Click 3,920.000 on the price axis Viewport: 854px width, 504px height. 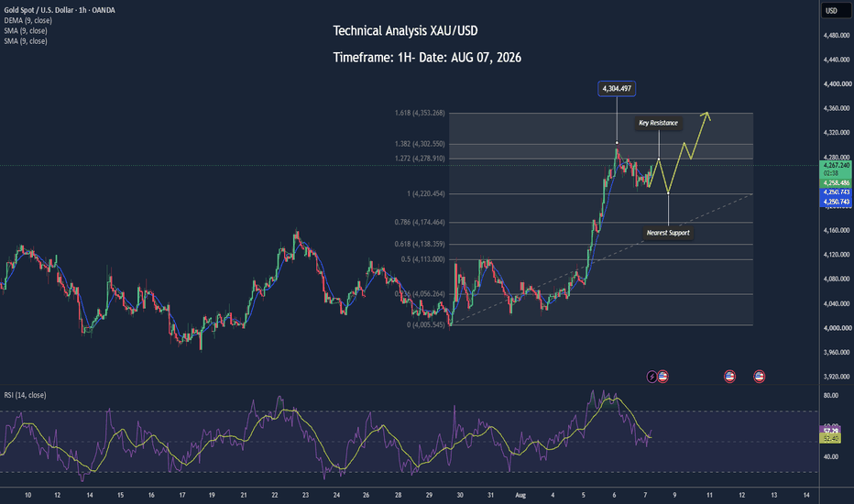[x=838, y=377]
